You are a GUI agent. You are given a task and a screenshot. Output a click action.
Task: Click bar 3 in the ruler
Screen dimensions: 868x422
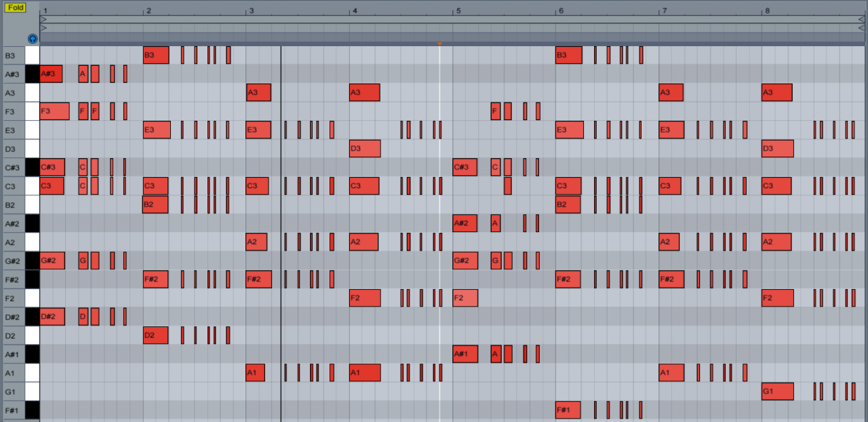click(x=252, y=12)
